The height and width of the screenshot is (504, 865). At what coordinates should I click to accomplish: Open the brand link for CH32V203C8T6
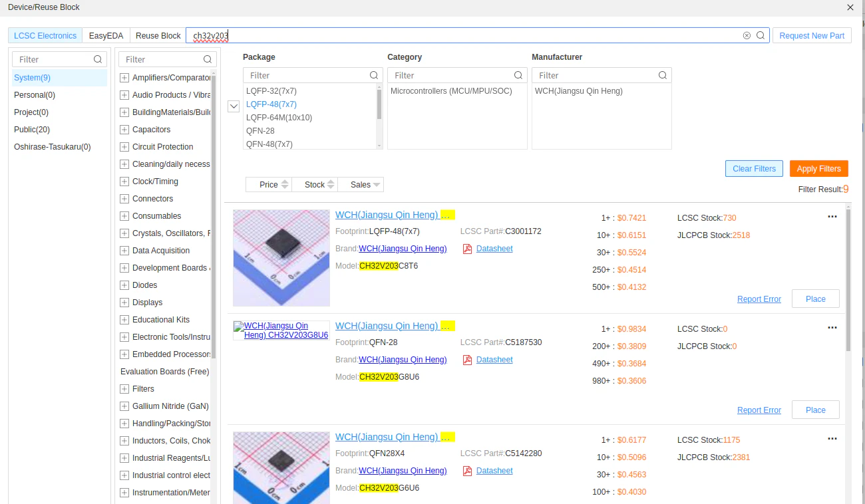pos(403,249)
